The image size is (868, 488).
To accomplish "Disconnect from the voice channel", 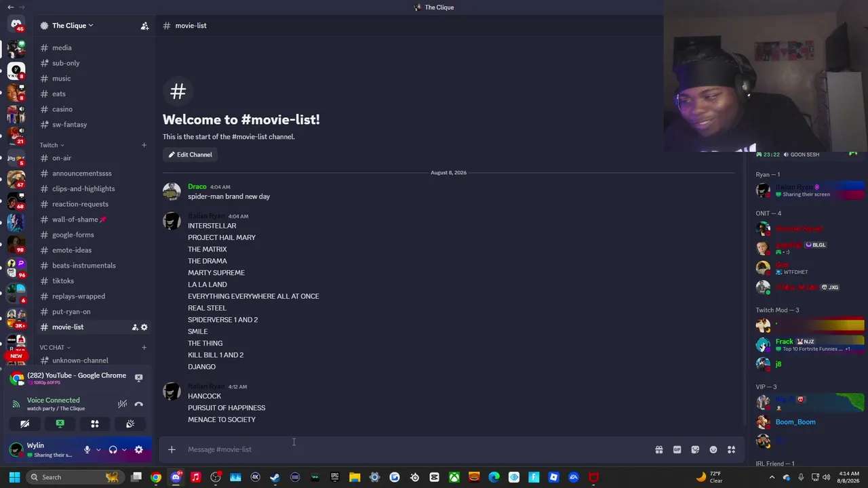I will (x=138, y=404).
